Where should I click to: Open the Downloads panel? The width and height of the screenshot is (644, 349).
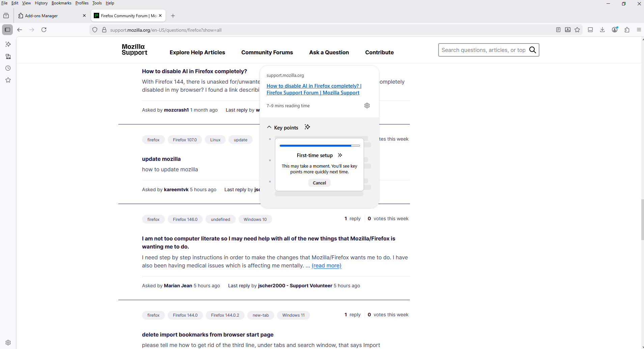tap(603, 30)
